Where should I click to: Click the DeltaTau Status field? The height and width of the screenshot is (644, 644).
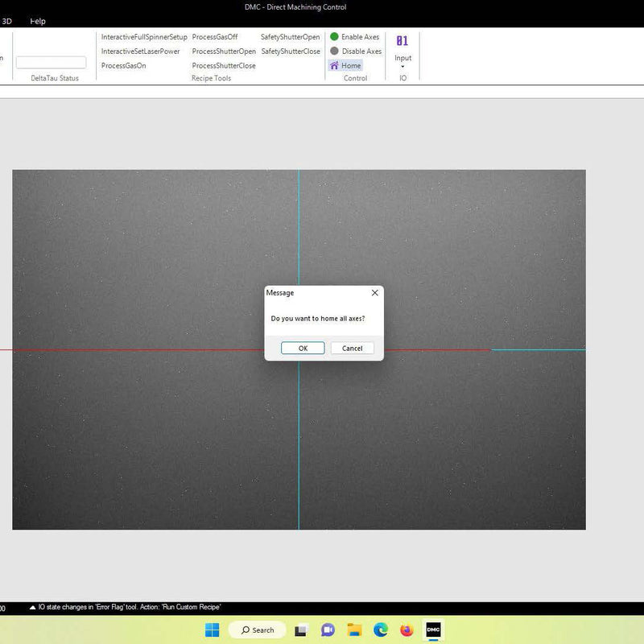pyautogui.click(x=51, y=63)
